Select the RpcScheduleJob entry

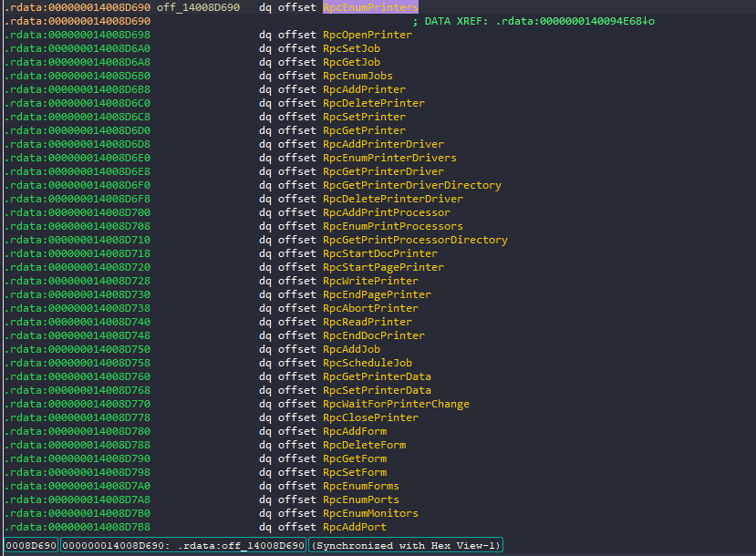pyautogui.click(x=368, y=363)
